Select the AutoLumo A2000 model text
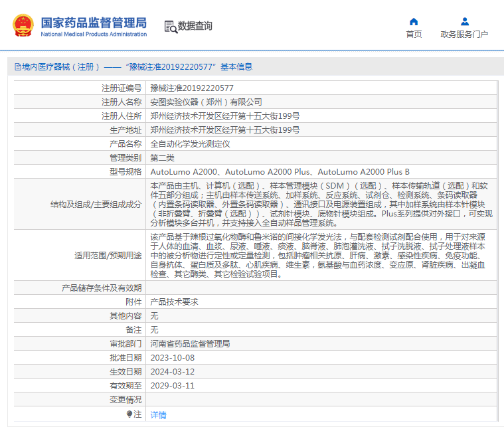The height and width of the screenshot is (431, 504). 280,171
